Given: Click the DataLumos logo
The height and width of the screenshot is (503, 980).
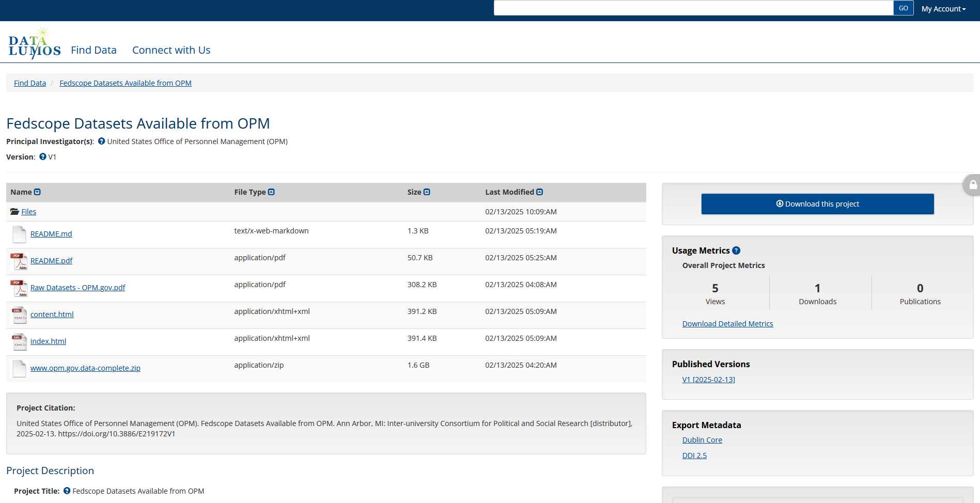Looking at the screenshot, I should click(34, 43).
